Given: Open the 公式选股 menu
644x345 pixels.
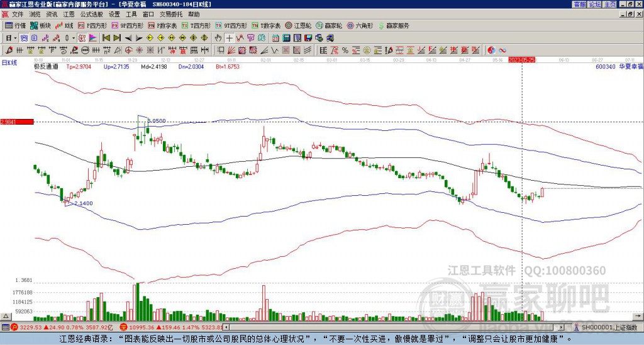Looking at the screenshot, I should 92,14.
